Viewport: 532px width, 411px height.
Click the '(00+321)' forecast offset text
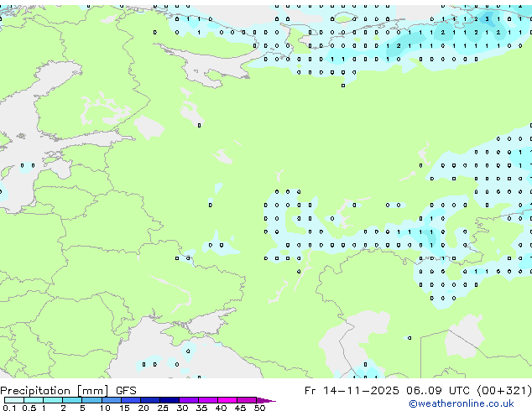click(x=504, y=391)
